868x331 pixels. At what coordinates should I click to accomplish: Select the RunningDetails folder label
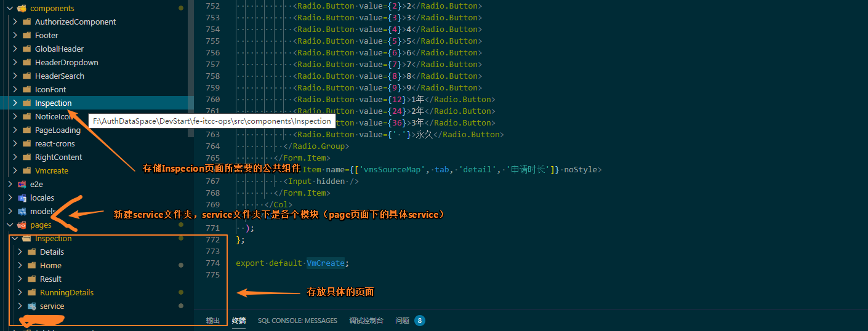tap(66, 292)
